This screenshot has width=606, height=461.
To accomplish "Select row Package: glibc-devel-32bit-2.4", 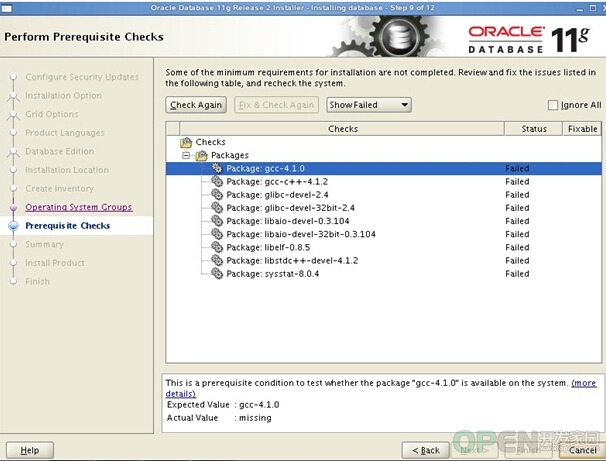I will (x=383, y=208).
